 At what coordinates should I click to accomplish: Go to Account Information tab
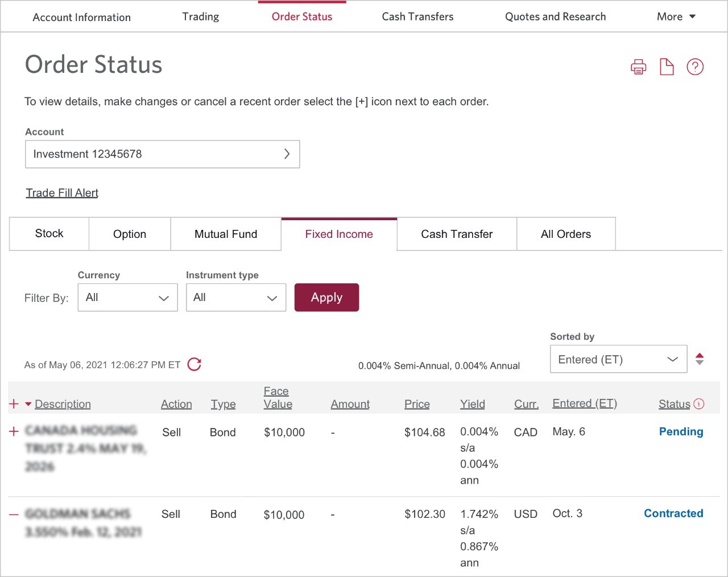pyautogui.click(x=82, y=17)
